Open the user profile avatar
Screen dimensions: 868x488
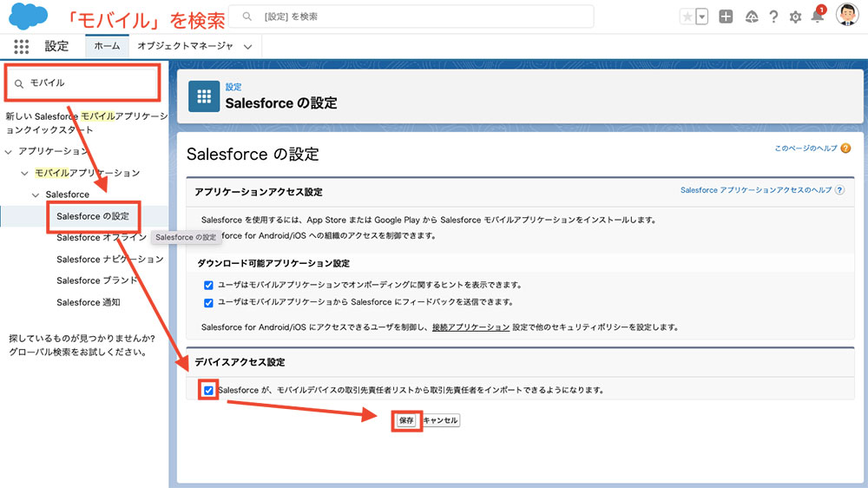tap(846, 15)
